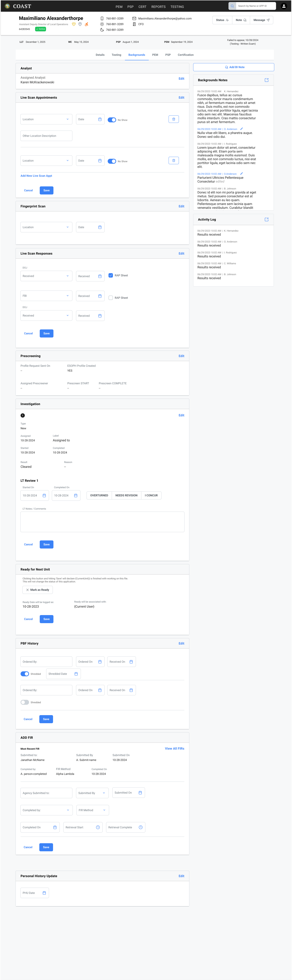The width and height of the screenshot is (292, 980).
Task: Open calendar icon in Fingerprint Scan Date
Action: (100, 227)
